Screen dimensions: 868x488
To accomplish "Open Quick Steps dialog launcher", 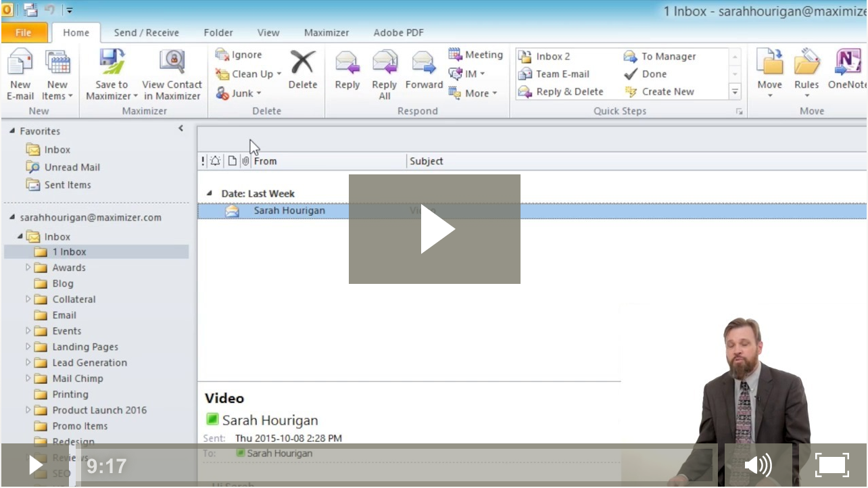I will 739,112.
